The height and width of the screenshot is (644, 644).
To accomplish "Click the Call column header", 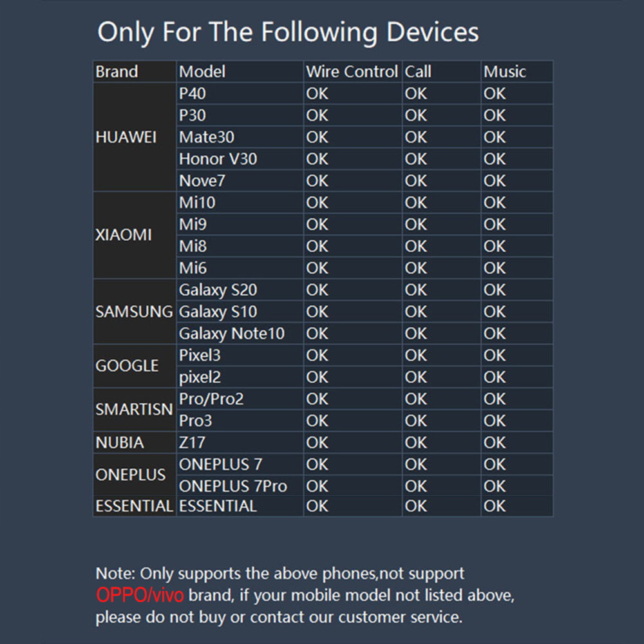I will (x=442, y=71).
